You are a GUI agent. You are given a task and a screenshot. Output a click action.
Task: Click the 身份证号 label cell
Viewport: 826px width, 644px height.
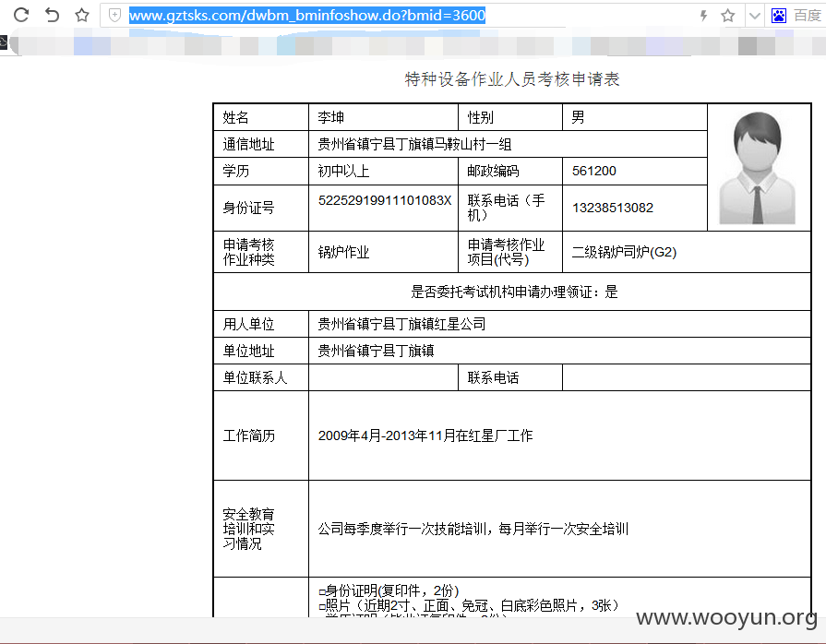pos(261,208)
